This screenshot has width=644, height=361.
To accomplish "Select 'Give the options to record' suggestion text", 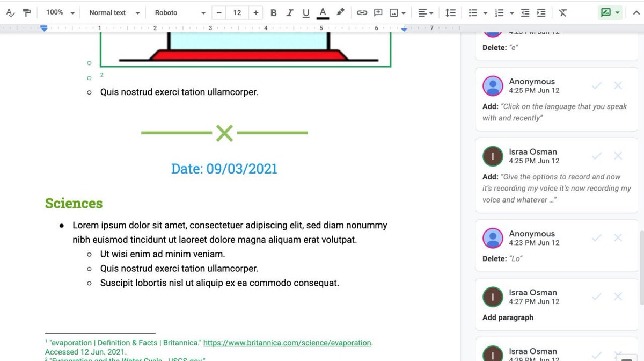I will coord(557,188).
